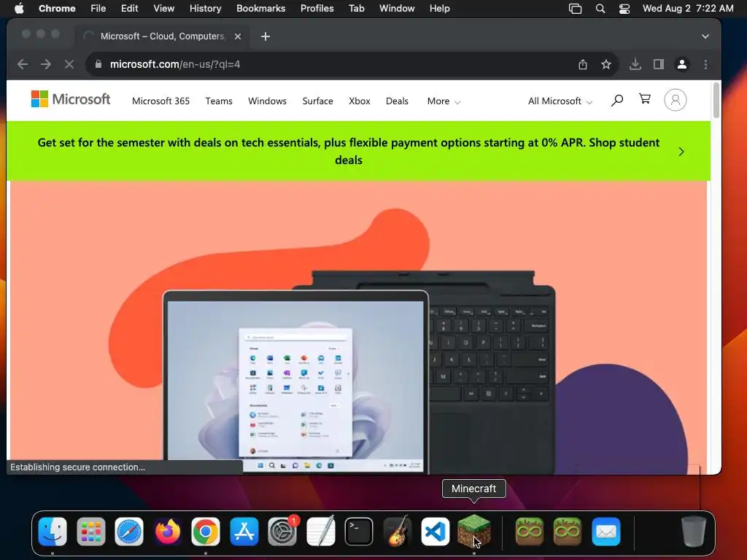This screenshot has height=560, width=747.
Task: Toggle the Chrome side panel
Action: coord(659,64)
